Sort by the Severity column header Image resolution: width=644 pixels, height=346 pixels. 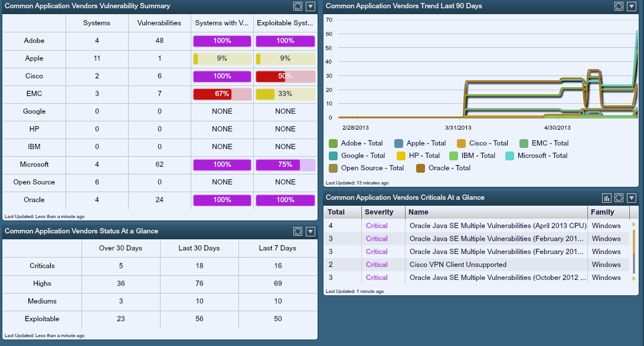pyautogui.click(x=383, y=212)
